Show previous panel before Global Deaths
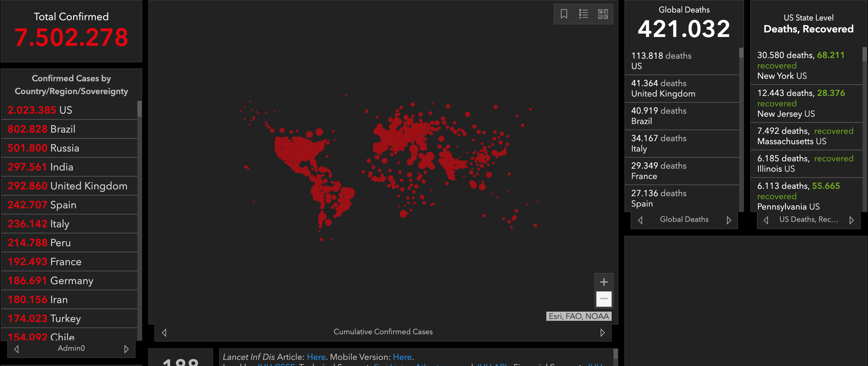Screen dimensions: 868x366 pyautogui.click(x=640, y=220)
